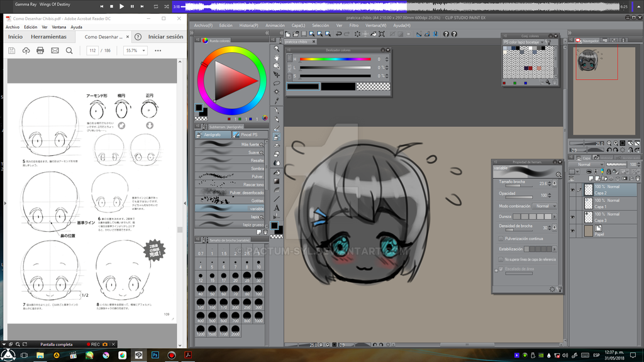Click the page number field in Acrobat
The width and height of the screenshot is (644, 362).
[93, 50]
